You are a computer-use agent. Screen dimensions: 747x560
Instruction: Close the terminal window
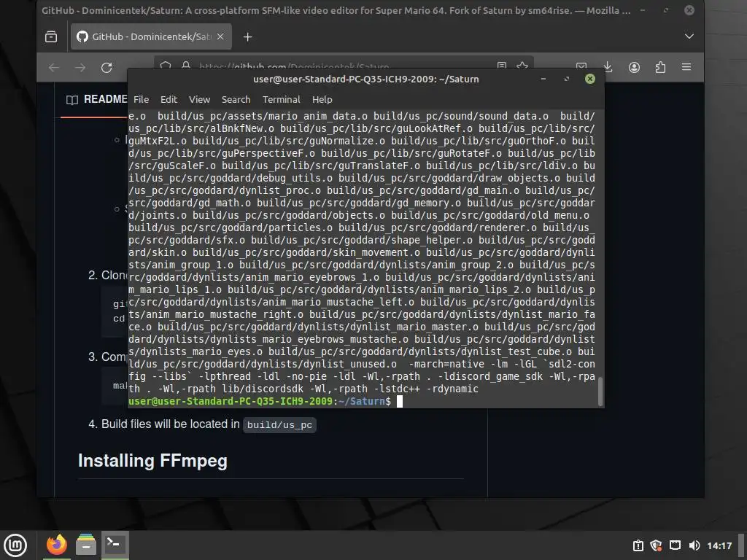click(x=589, y=79)
